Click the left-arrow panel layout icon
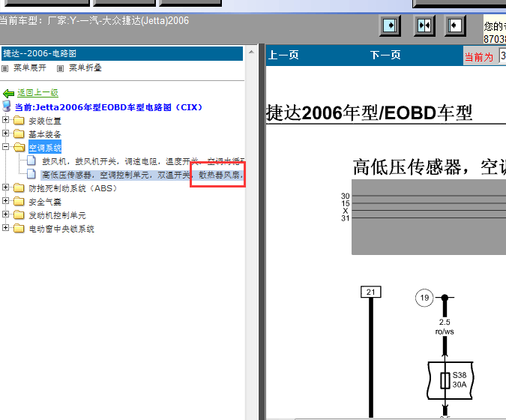The height and width of the screenshot is (420, 506). click(455, 25)
